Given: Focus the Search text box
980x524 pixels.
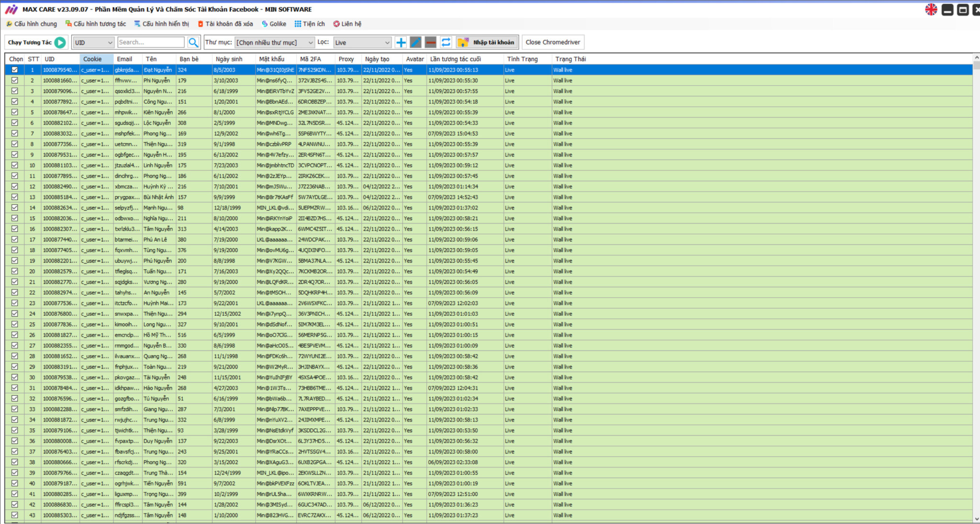Looking at the screenshot, I should click(x=151, y=42).
